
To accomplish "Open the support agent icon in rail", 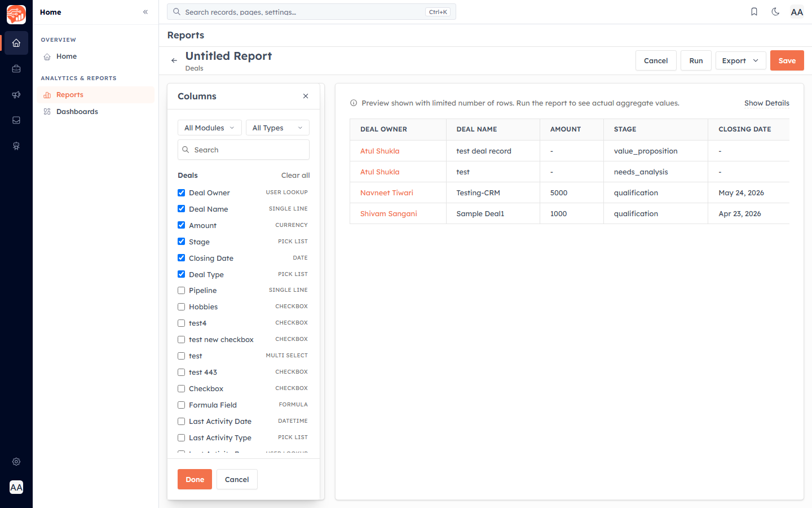I will coord(16,146).
